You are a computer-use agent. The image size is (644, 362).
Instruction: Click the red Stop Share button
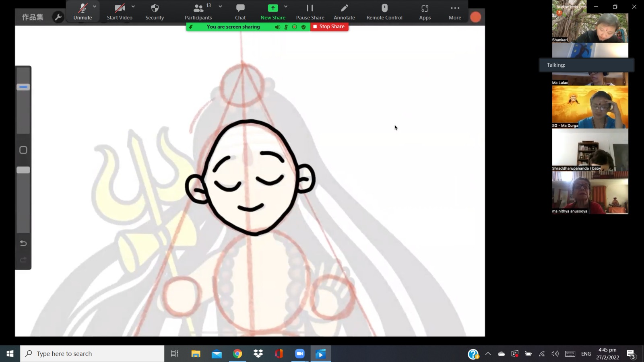click(329, 27)
